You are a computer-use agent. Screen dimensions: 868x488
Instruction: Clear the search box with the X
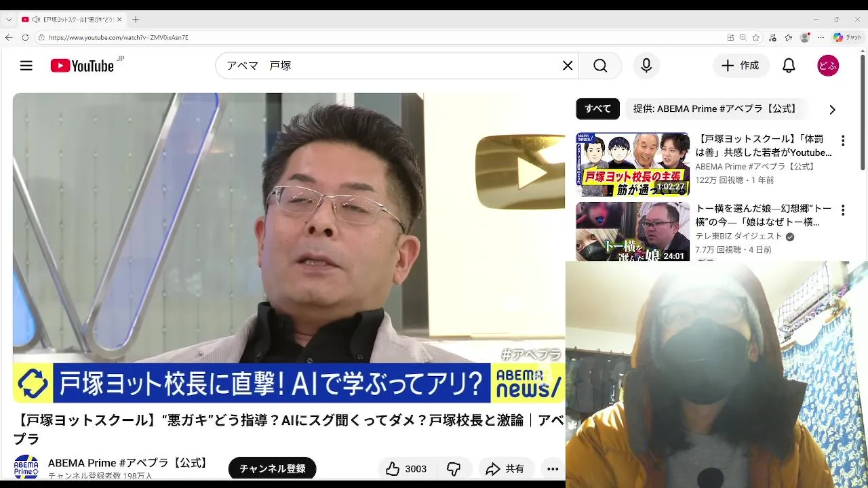tap(568, 66)
